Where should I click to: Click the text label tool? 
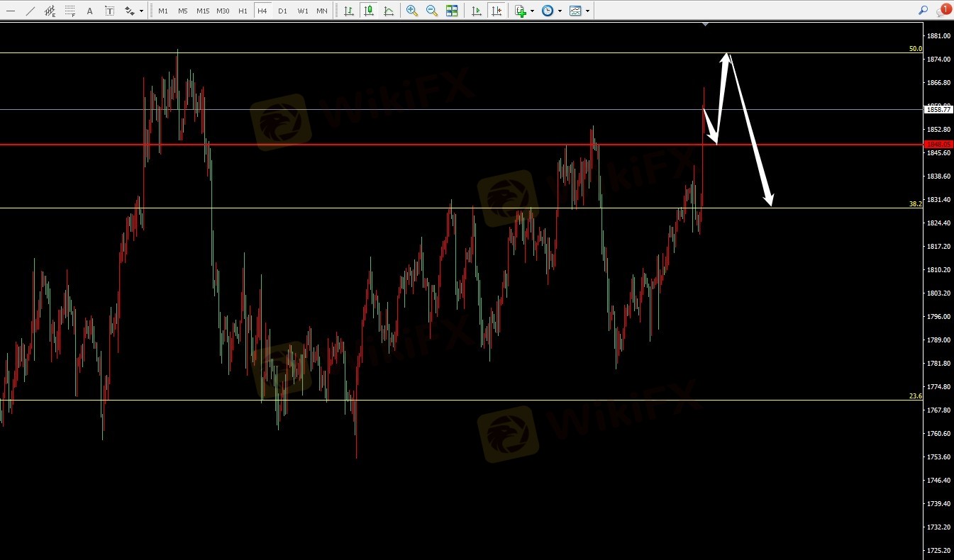click(109, 11)
